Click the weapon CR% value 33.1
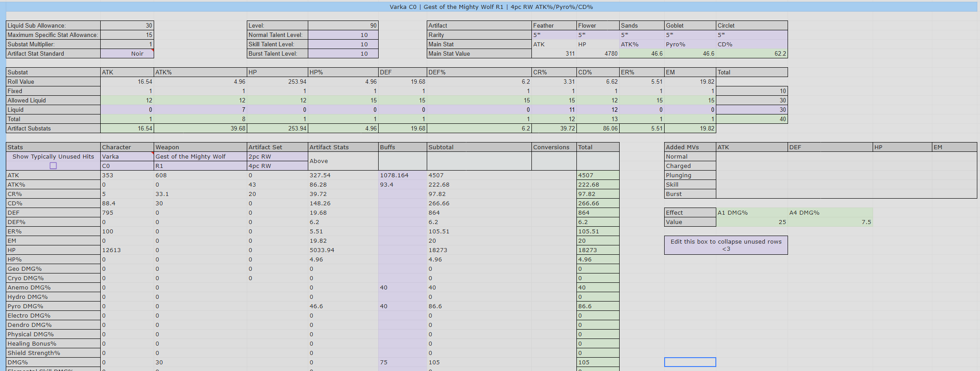Screen dimensions: 980x371 (200, 194)
